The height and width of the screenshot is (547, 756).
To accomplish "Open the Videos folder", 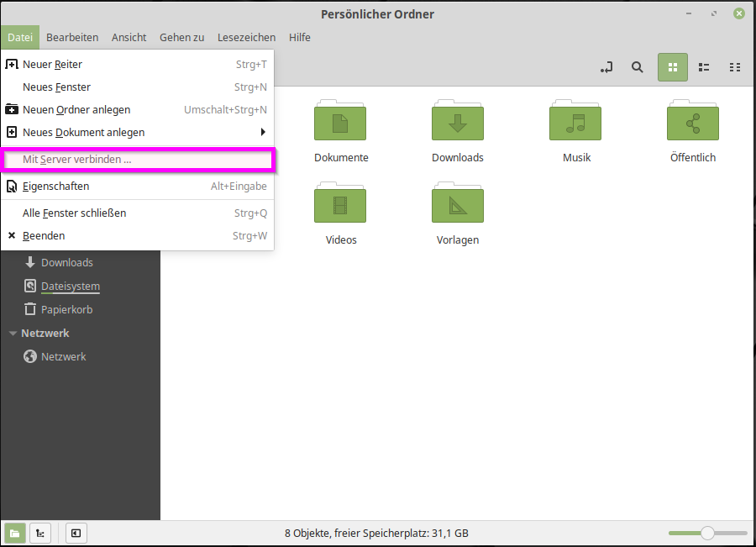I will click(340, 213).
